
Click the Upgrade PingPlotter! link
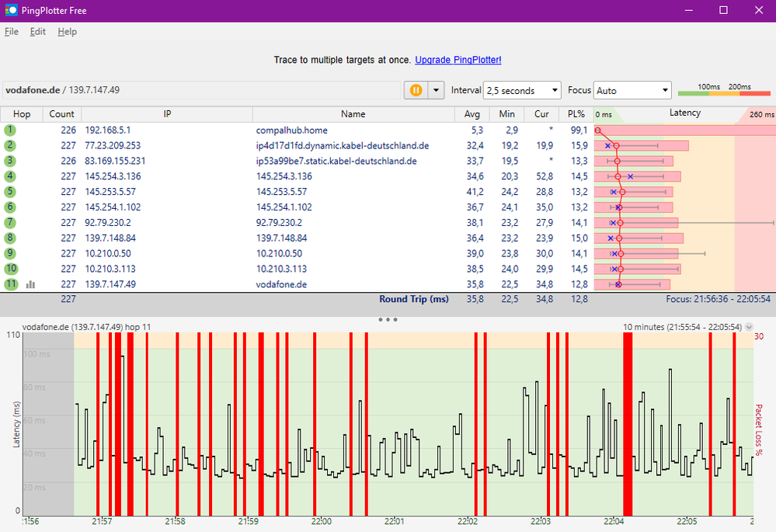(458, 60)
